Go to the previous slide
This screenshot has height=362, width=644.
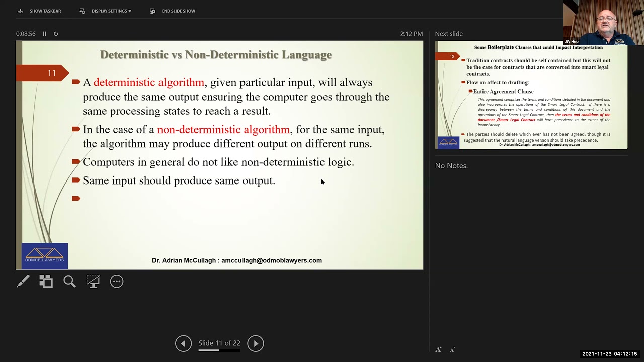click(183, 343)
